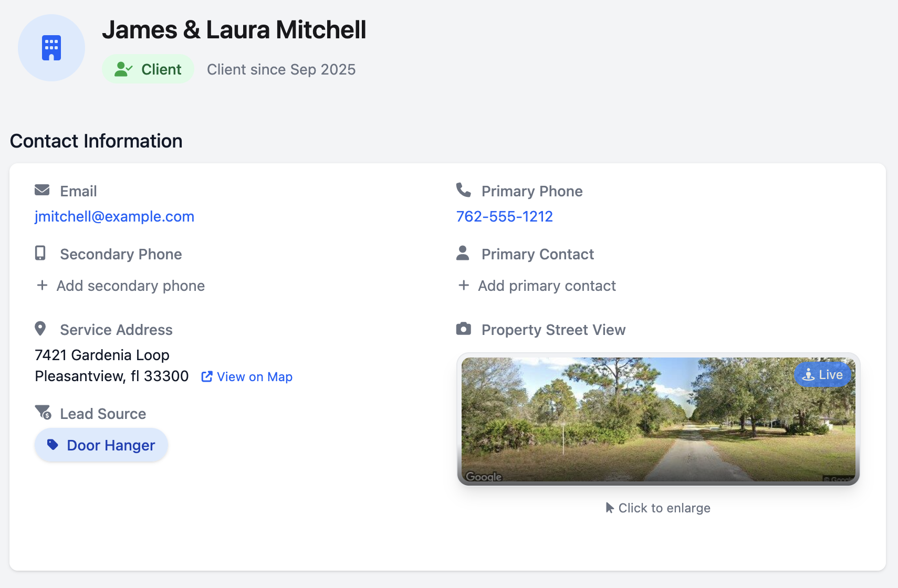This screenshot has width=898, height=588.
Task: Click the plus icon for secondary phone
Action: (42, 285)
